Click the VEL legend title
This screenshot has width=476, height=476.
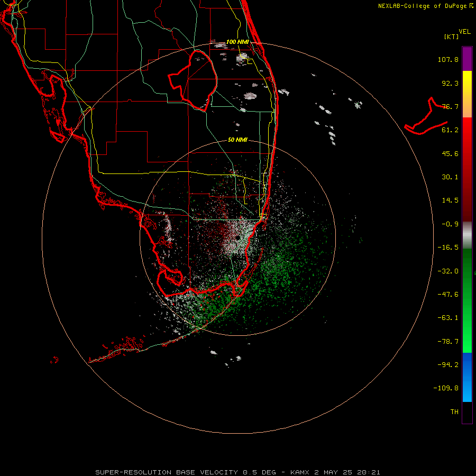click(x=464, y=32)
